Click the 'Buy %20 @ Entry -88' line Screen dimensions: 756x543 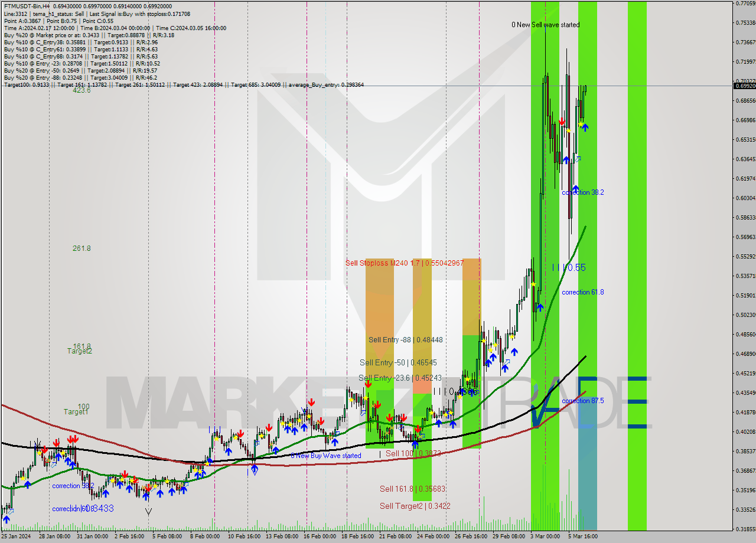(x=80, y=77)
